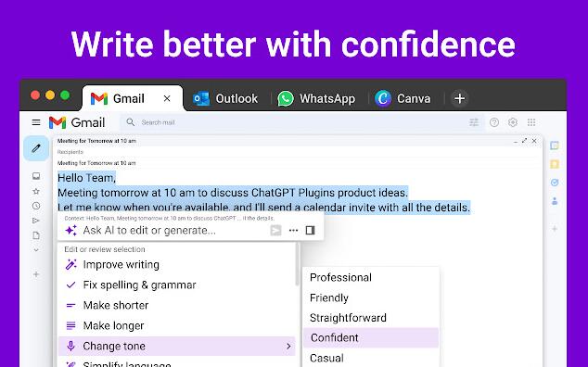
Task: Open the Gmail main menu hamburger icon
Action: tap(36, 122)
